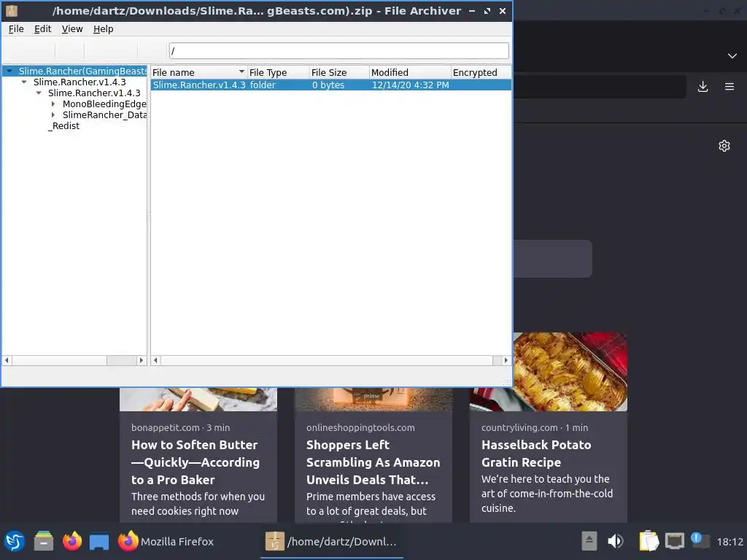Collapse the first-level Slime.Rancher.v1.4.3 tree node
This screenshot has width=747, height=560.
pyautogui.click(x=24, y=82)
